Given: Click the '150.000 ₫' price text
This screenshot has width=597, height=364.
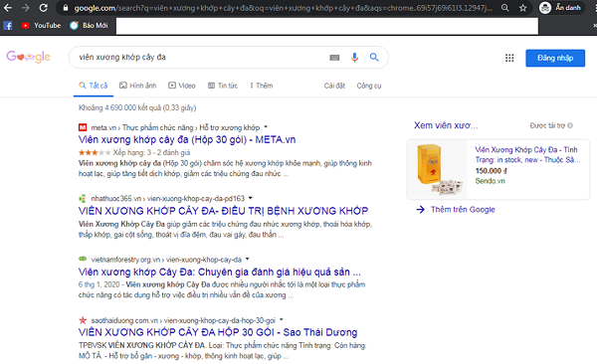Looking at the screenshot, I should point(491,171).
